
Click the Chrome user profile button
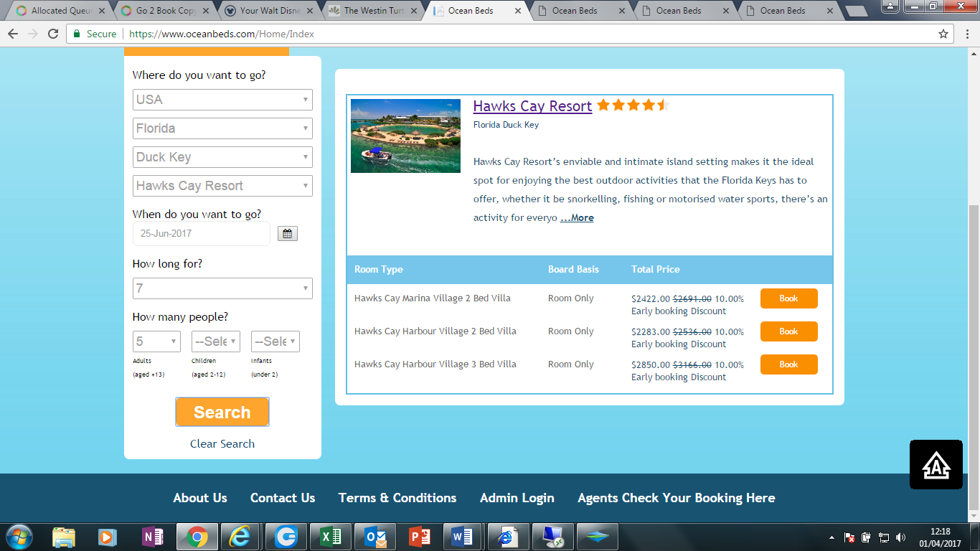(x=890, y=6)
